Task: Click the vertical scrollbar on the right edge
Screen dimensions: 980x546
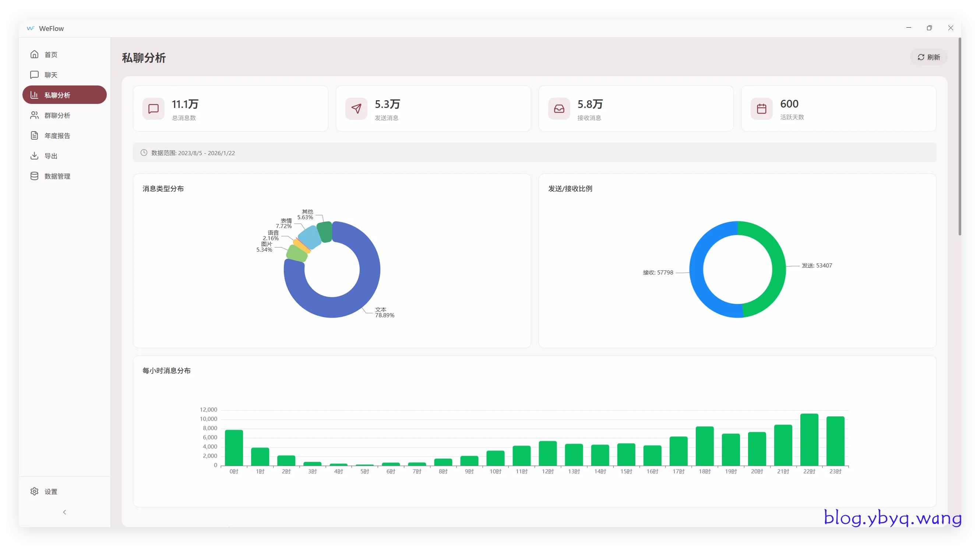Action: point(959,137)
